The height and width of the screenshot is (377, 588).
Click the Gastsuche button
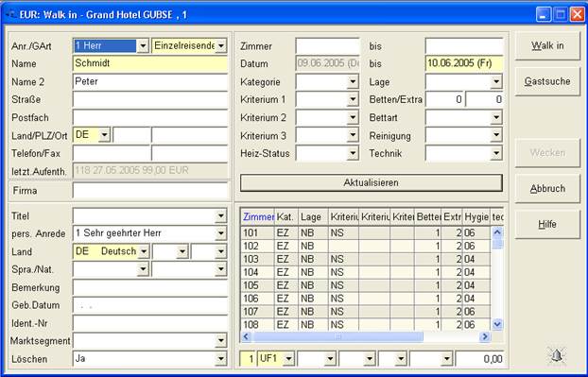point(547,81)
